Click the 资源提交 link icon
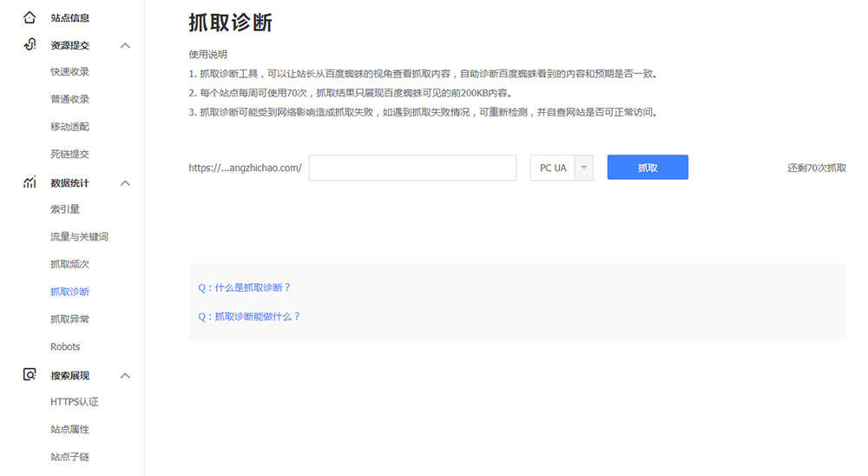This screenshot has height=476, width=868. click(30, 44)
